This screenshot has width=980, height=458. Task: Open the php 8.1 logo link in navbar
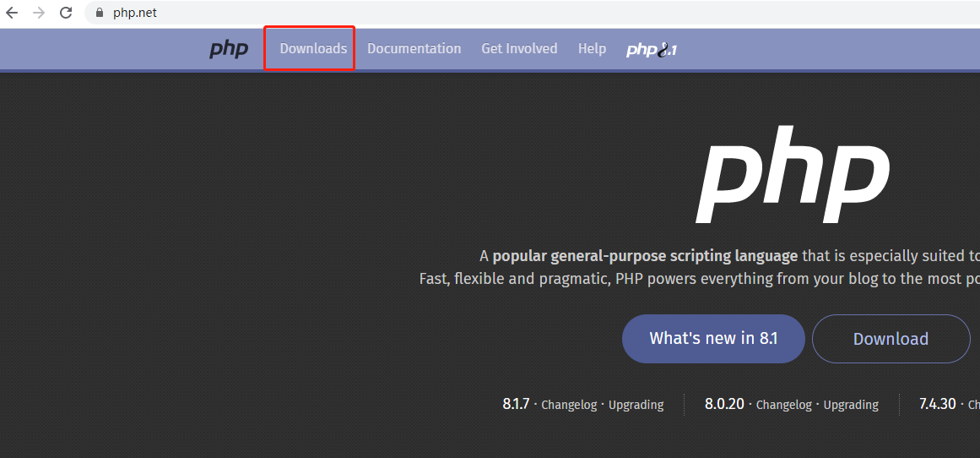pos(652,50)
